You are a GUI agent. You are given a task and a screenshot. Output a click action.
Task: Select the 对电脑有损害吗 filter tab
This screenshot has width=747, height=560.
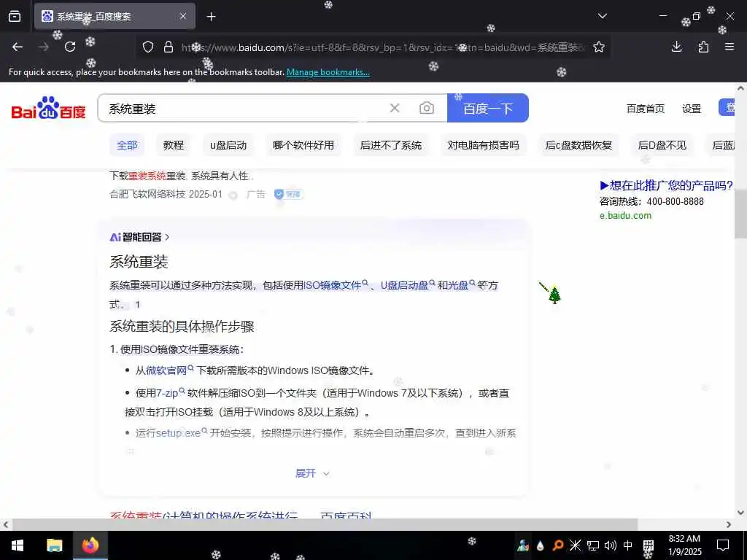point(483,145)
